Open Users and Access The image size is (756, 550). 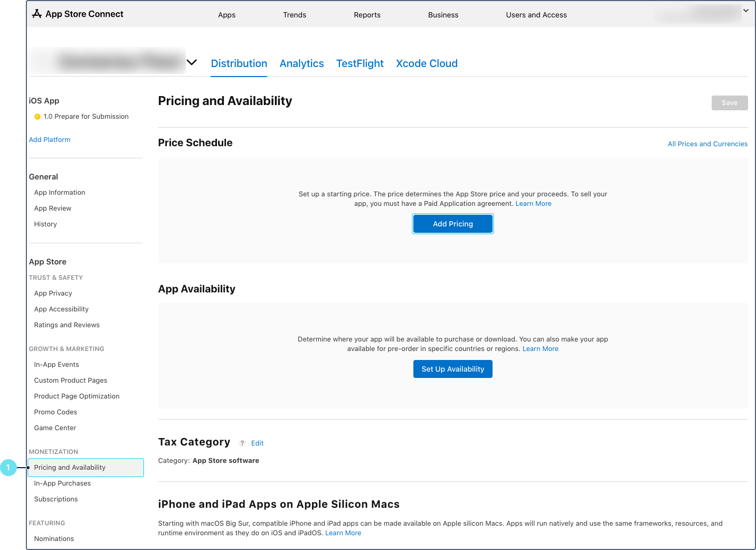536,15
